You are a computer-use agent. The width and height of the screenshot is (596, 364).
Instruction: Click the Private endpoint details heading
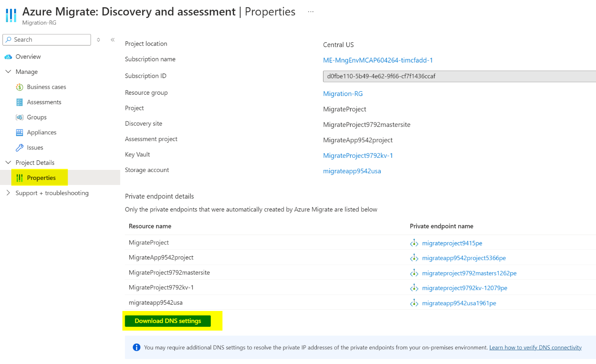coord(159,197)
